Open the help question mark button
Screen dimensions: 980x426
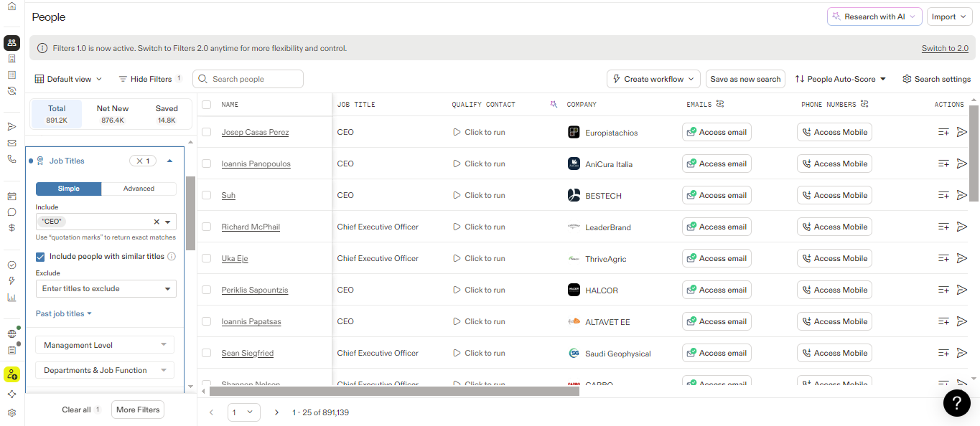956,403
